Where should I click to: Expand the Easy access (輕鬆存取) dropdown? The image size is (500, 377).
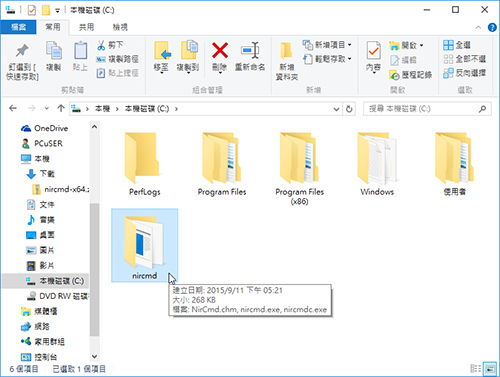[350, 59]
